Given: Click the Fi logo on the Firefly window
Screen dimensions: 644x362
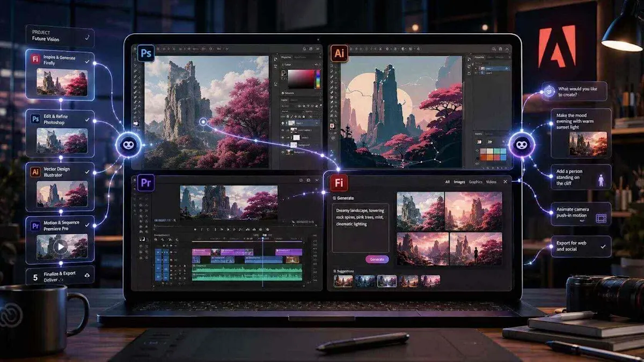Looking at the screenshot, I should (x=339, y=183).
